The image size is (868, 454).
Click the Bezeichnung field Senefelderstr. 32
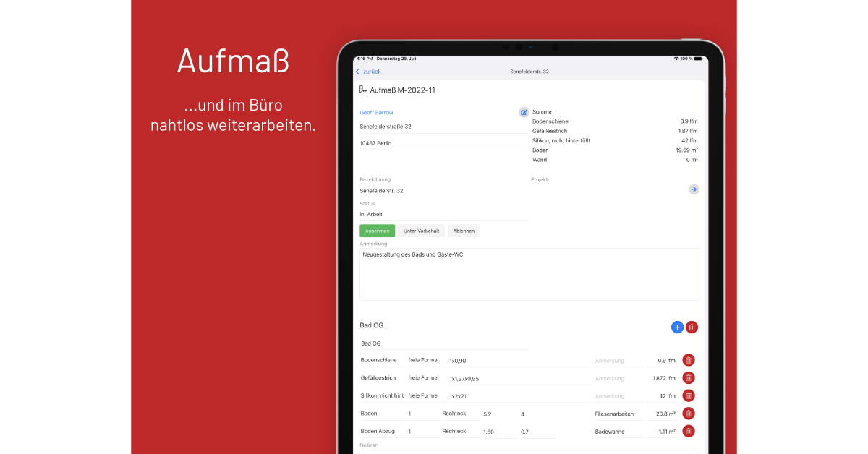coord(441,191)
